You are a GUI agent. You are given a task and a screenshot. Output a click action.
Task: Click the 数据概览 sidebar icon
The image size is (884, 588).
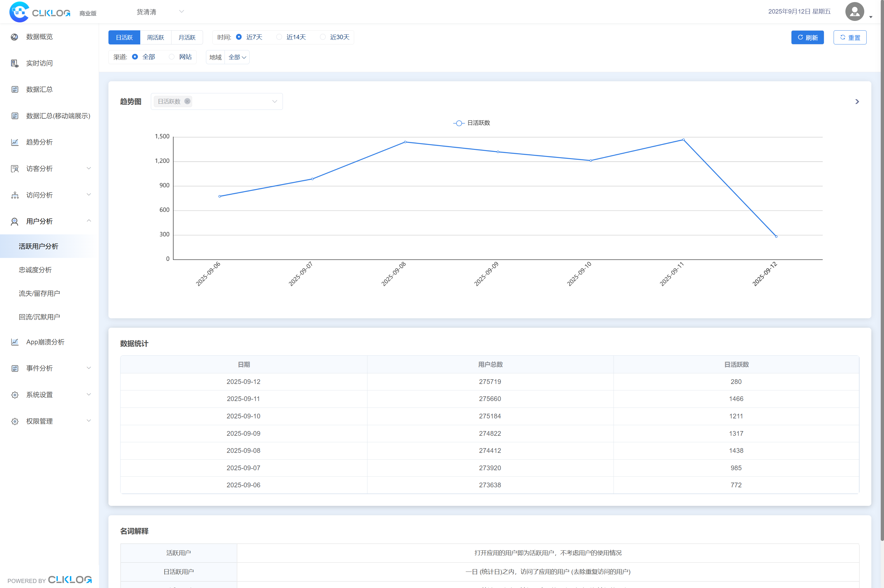click(15, 37)
